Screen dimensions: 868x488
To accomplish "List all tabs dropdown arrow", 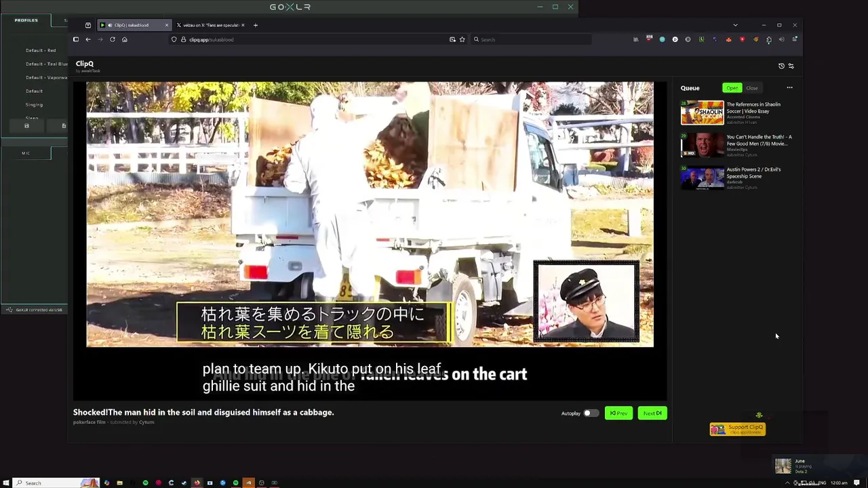I will pos(735,25).
